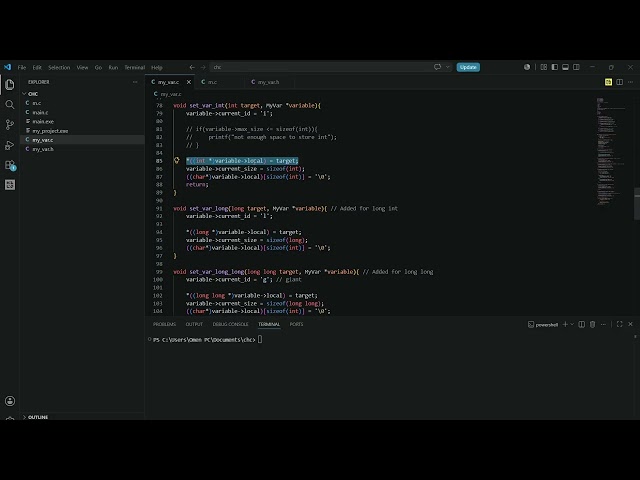Screen dimensions: 640x480
Task: Open the Selection menu
Action: 59,67
